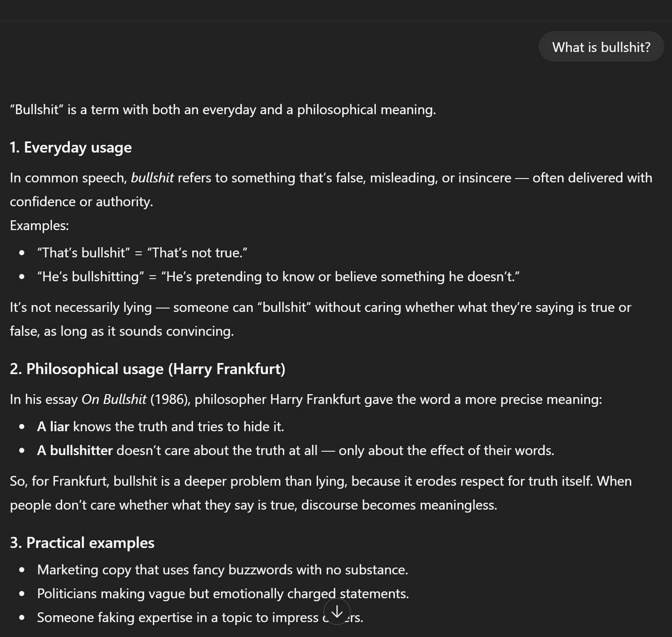The height and width of the screenshot is (637, 672).
Task: Click the "confidence or authority." line
Action: (x=81, y=202)
